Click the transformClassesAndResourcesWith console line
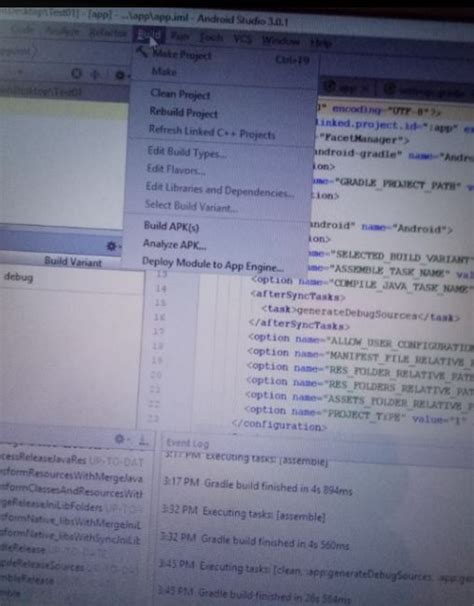Image resolution: width=474 pixels, height=606 pixels. 72,491
